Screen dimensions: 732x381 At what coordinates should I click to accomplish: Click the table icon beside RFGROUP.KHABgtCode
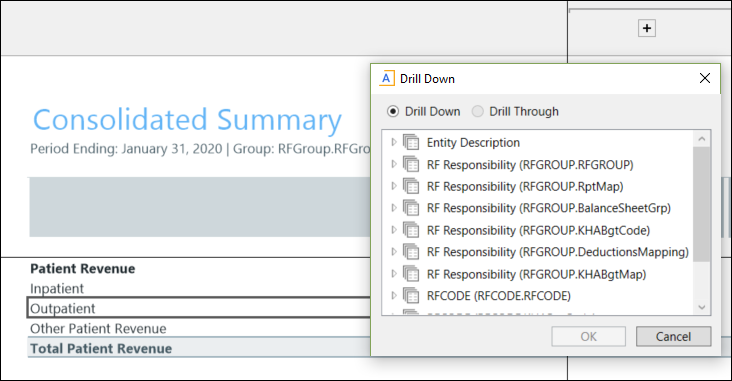(x=411, y=230)
